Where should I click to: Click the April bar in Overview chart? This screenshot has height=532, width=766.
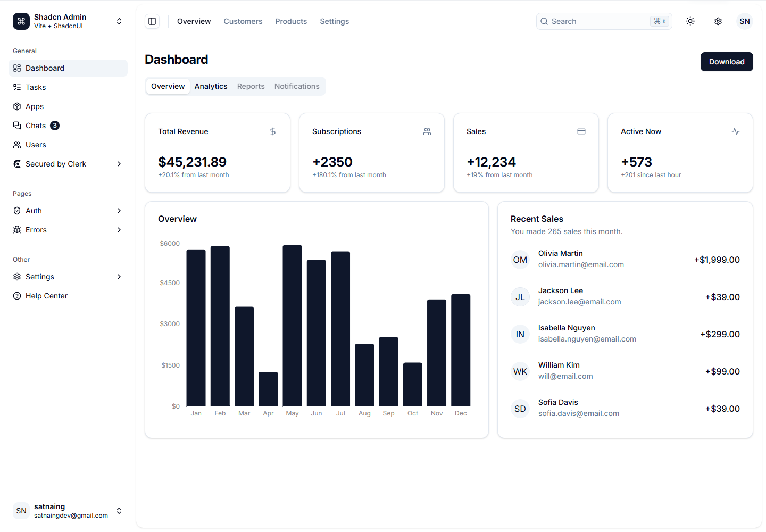tap(268, 389)
